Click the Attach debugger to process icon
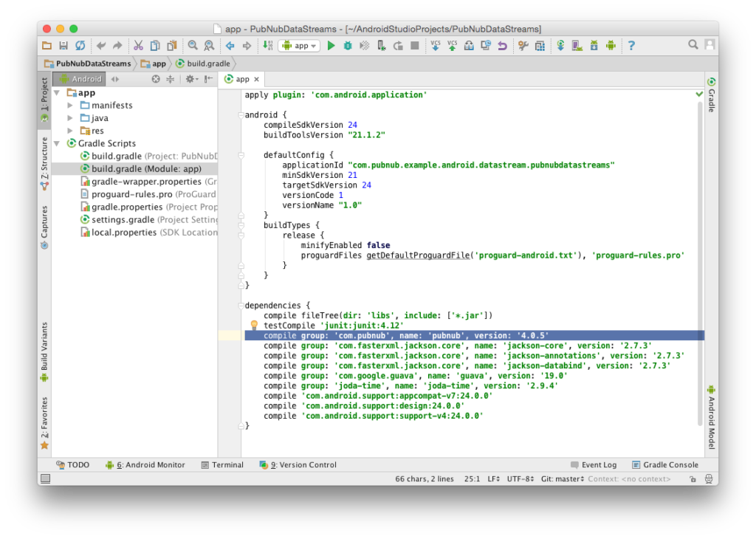 (382, 46)
